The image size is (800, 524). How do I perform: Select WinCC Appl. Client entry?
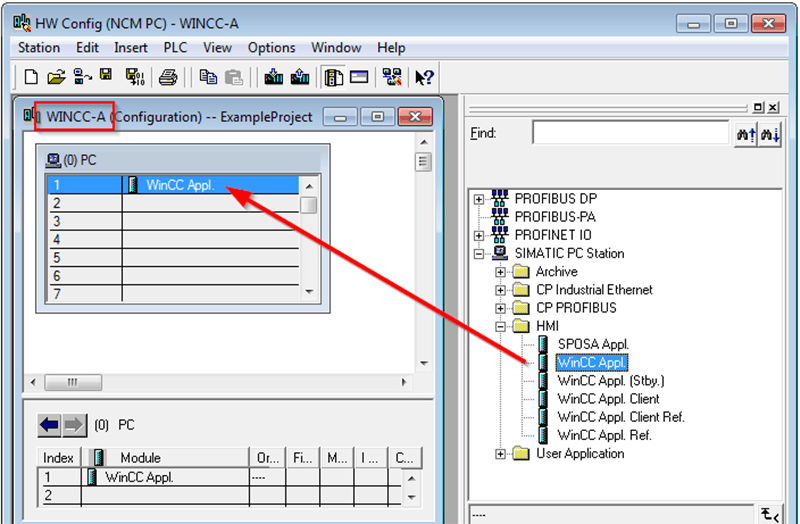(x=608, y=398)
